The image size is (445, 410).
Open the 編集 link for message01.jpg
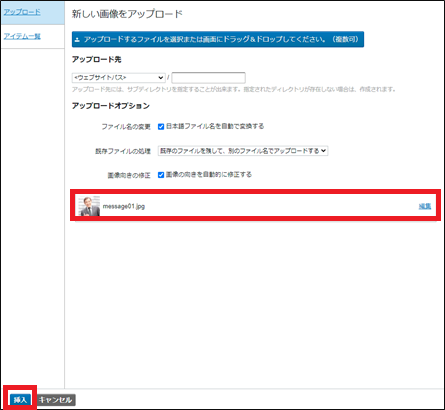425,206
